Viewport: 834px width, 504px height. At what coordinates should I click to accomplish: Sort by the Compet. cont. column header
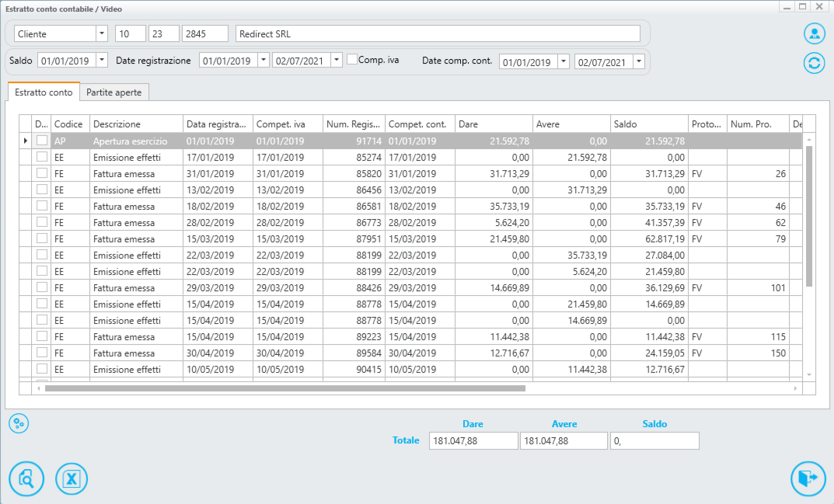coord(420,124)
